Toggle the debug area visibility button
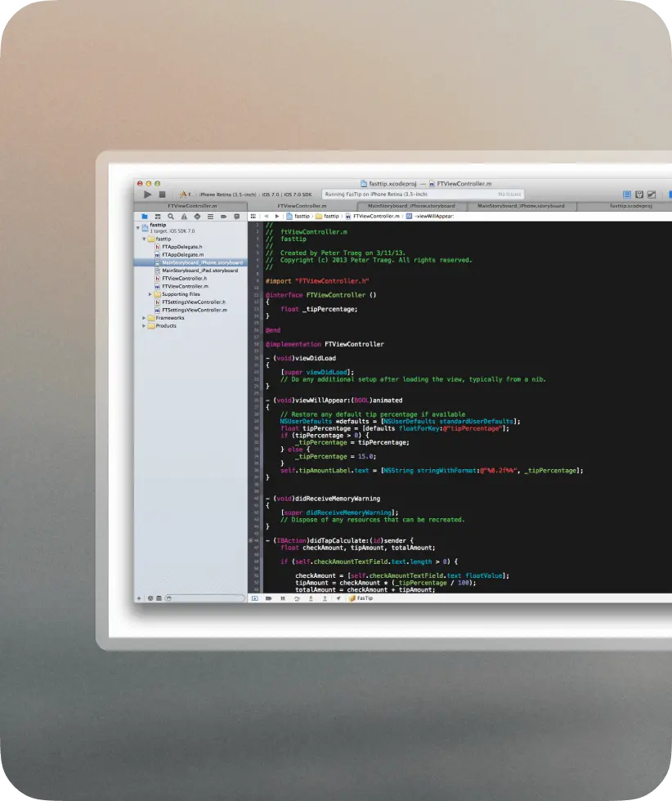This screenshot has height=801, width=672. 255,598
